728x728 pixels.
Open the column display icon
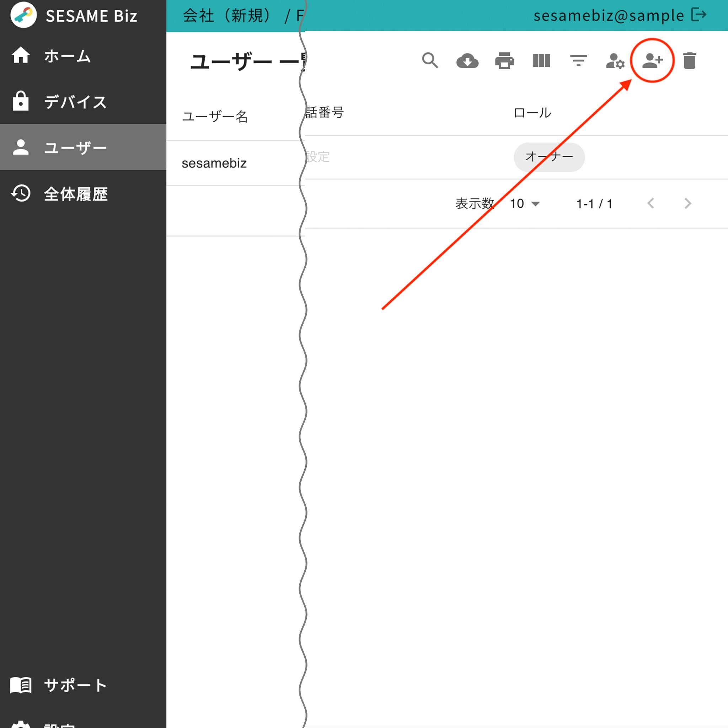[x=541, y=61]
